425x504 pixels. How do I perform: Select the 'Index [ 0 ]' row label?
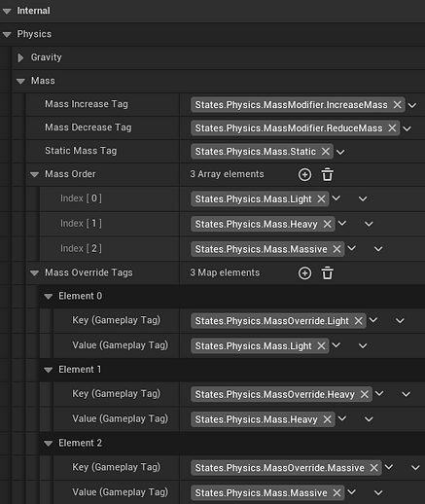(81, 198)
